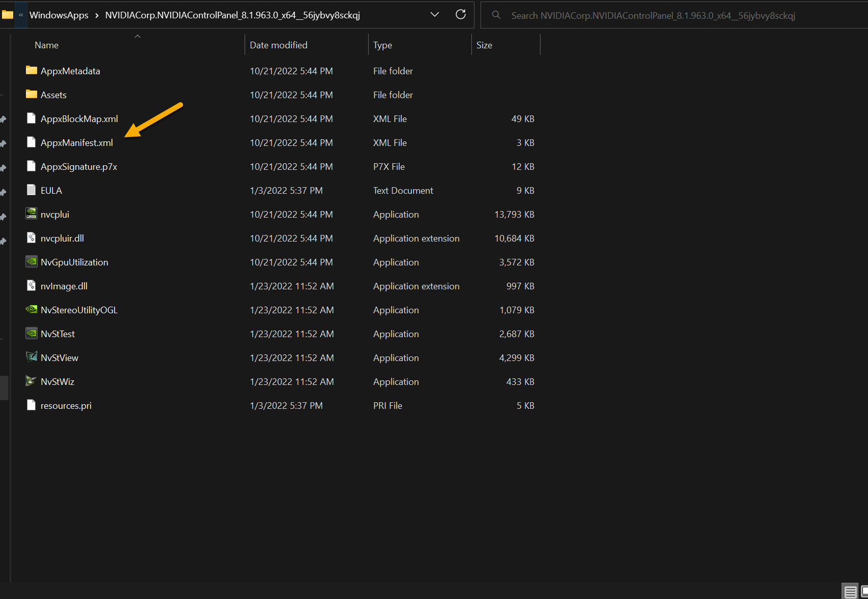Click EULA's 1/3/2022 5:37 PM date
Screen dimensions: 868x599
click(286, 191)
